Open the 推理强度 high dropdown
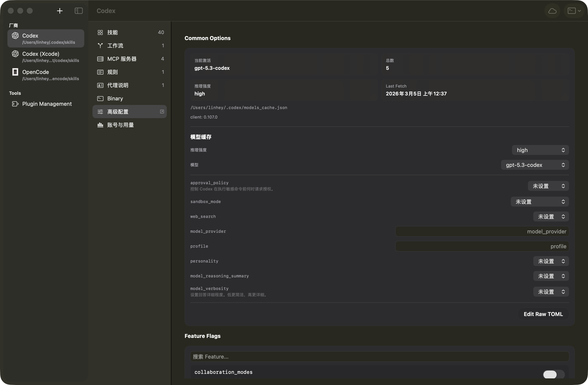This screenshot has width=588, height=385. tap(540, 150)
